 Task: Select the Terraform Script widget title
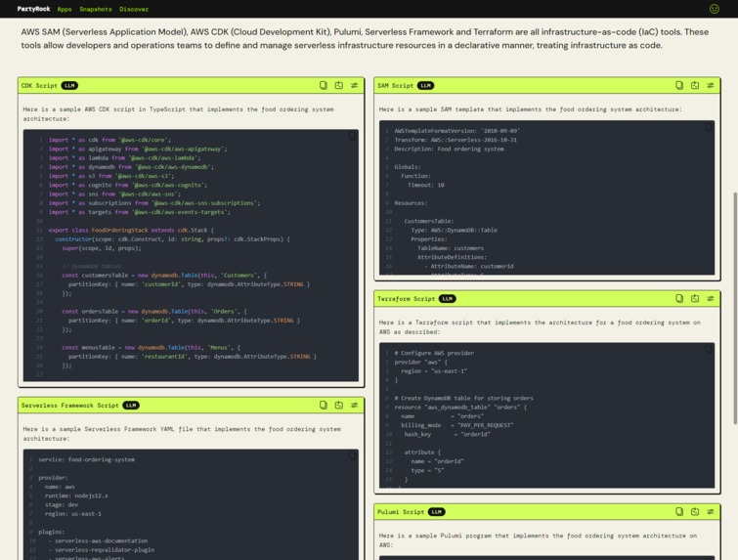(x=407, y=299)
